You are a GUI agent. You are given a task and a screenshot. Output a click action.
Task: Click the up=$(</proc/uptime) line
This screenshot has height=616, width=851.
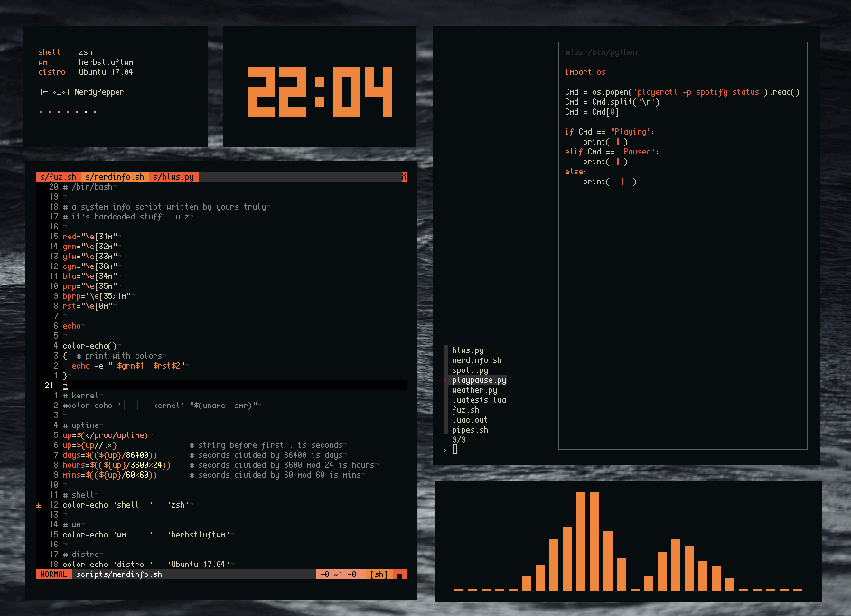(106, 435)
